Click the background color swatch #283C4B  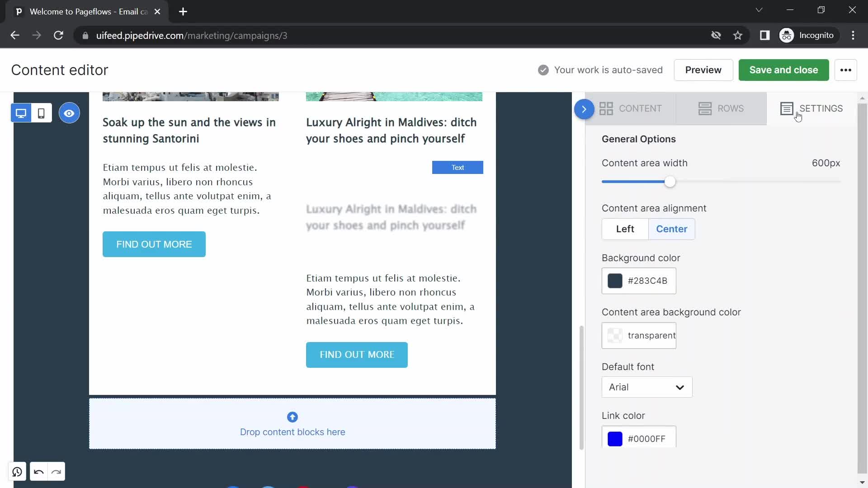tap(615, 281)
